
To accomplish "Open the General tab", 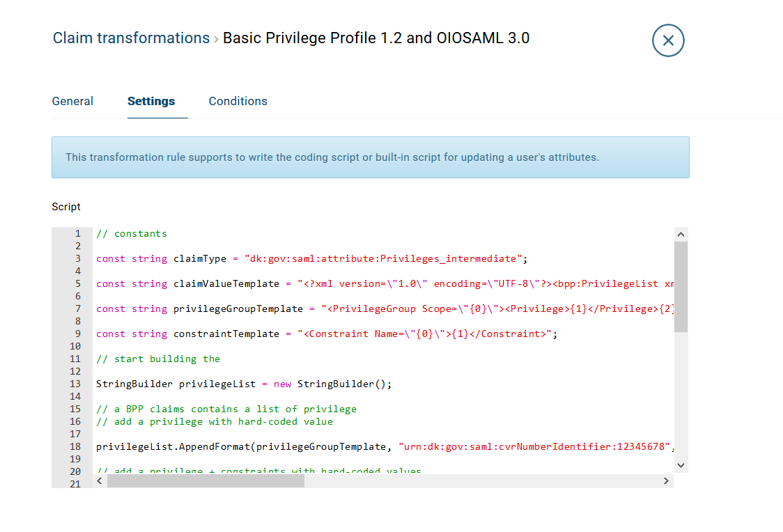I will coord(72,101).
